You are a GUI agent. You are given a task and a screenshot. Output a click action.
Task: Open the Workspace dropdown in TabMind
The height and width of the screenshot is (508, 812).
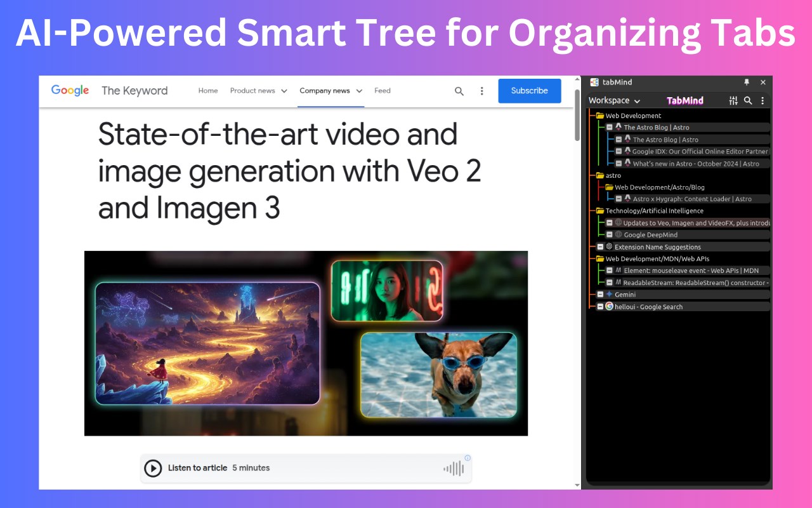(614, 100)
